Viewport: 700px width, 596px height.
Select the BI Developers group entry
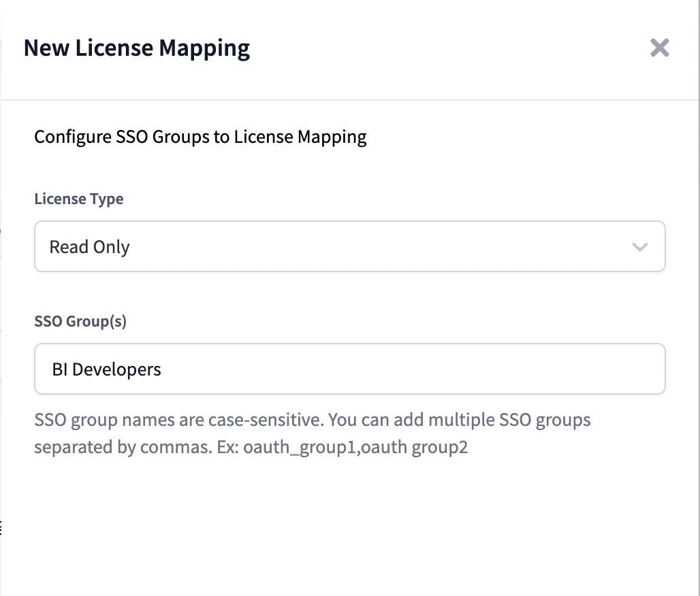[106, 369]
